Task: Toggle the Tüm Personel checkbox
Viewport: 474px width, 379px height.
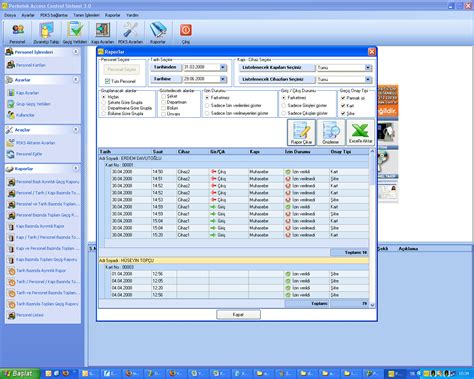Action: 107,81
